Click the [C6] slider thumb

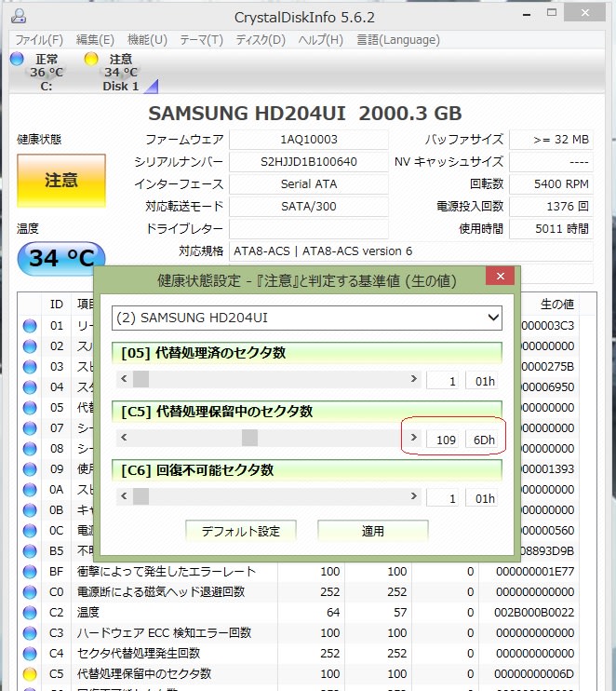(141, 496)
